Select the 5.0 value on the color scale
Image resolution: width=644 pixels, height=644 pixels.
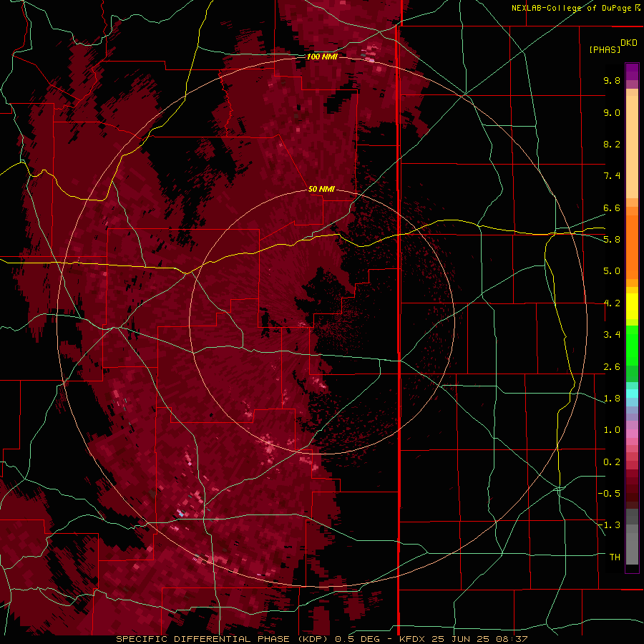(x=612, y=271)
